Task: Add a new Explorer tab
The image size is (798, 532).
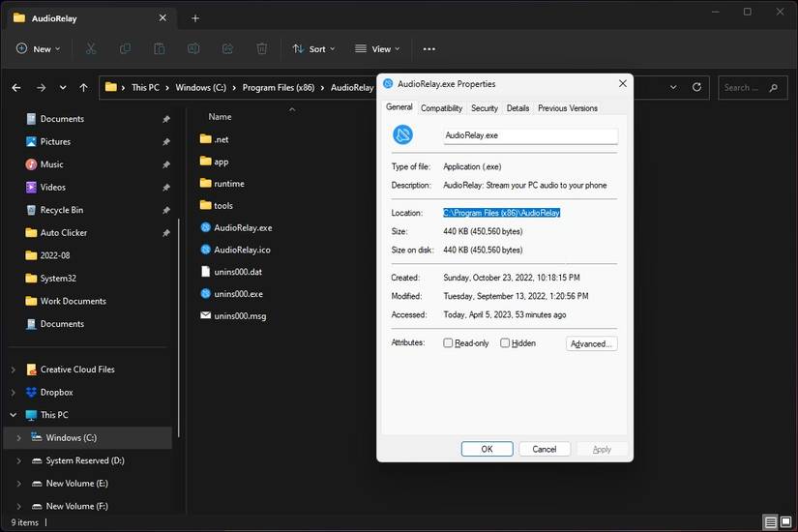Action: pyautogui.click(x=195, y=18)
